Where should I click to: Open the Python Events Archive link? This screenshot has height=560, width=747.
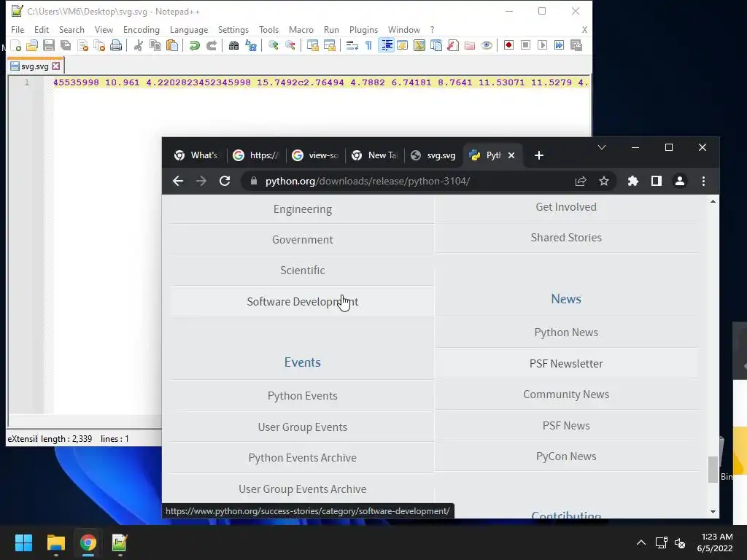click(303, 458)
